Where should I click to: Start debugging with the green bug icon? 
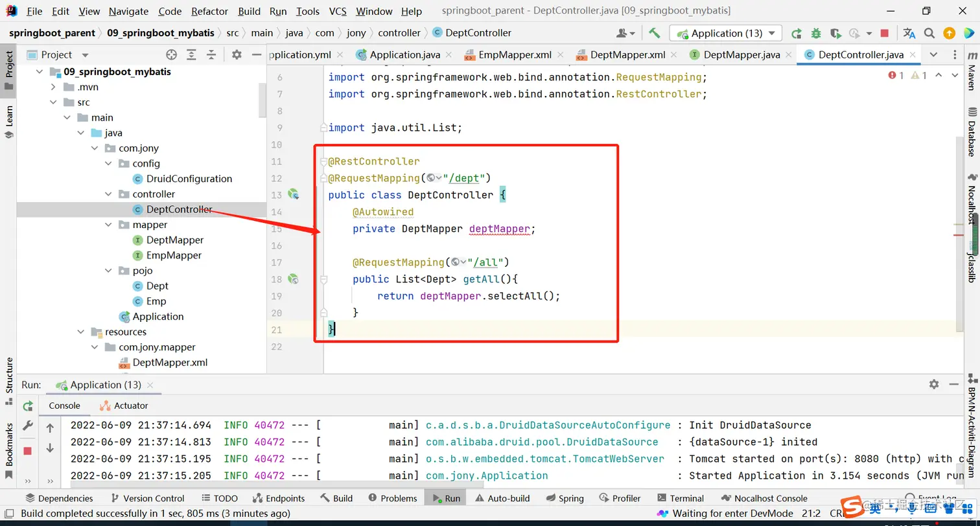pyautogui.click(x=816, y=33)
